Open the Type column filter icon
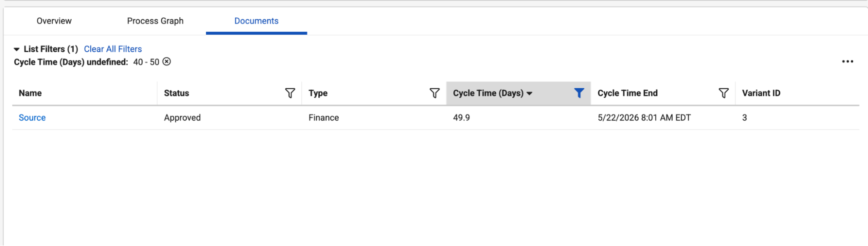This screenshot has height=246, width=868. tap(435, 93)
